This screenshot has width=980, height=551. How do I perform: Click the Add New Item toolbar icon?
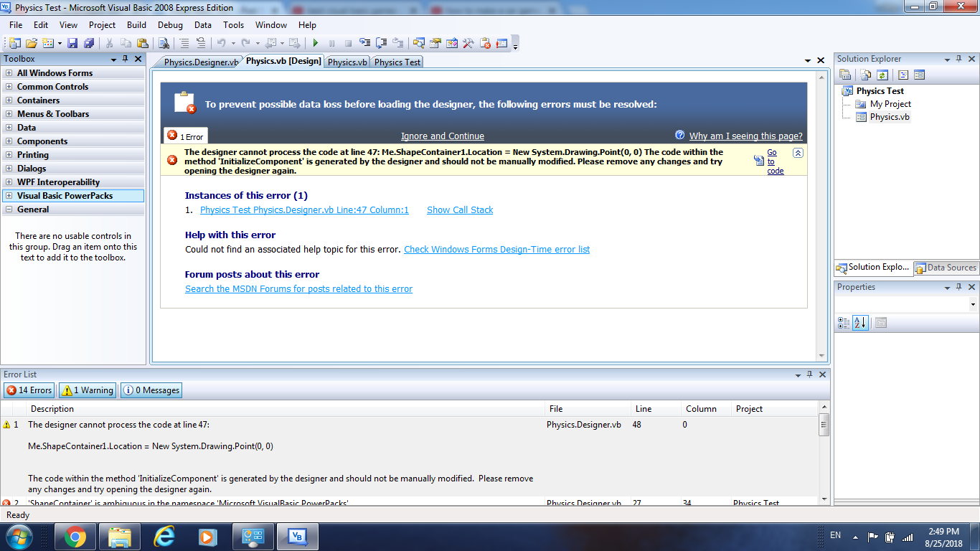tap(48, 43)
